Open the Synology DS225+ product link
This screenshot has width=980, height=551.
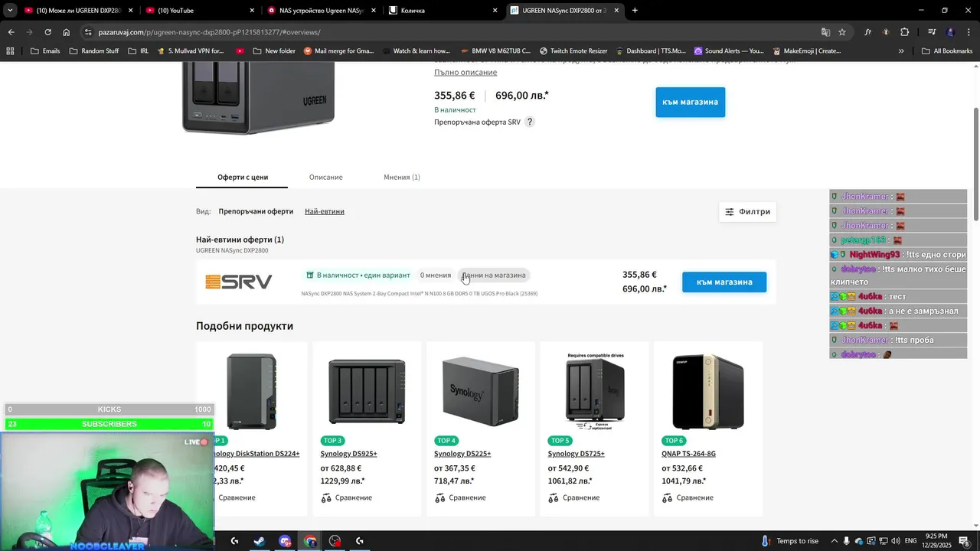pos(462,454)
